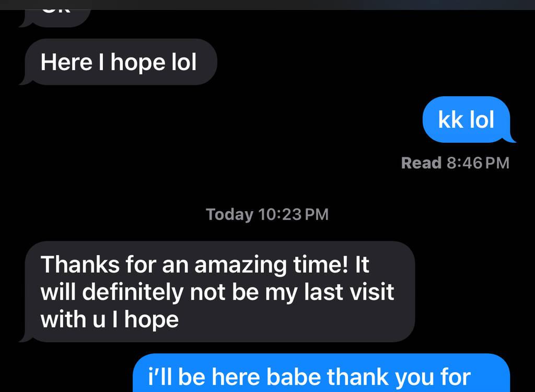Click the "8:46 PM" time beside Read
535x392 pixels.
point(478,163)
